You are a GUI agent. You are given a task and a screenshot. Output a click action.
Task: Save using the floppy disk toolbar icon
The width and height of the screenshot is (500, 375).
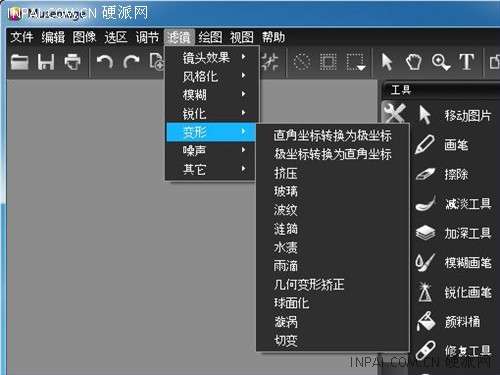point(46,62)
